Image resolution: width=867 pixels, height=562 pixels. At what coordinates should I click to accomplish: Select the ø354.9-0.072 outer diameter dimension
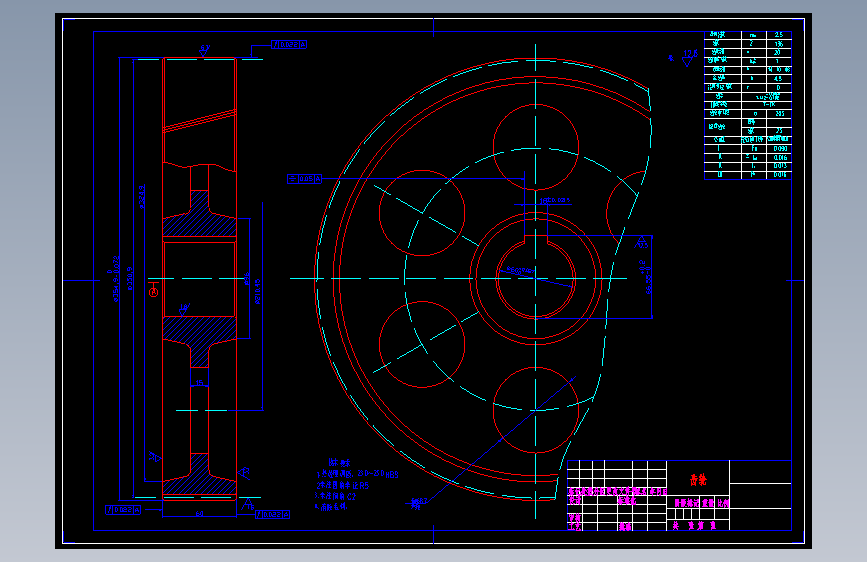(114, 279)
